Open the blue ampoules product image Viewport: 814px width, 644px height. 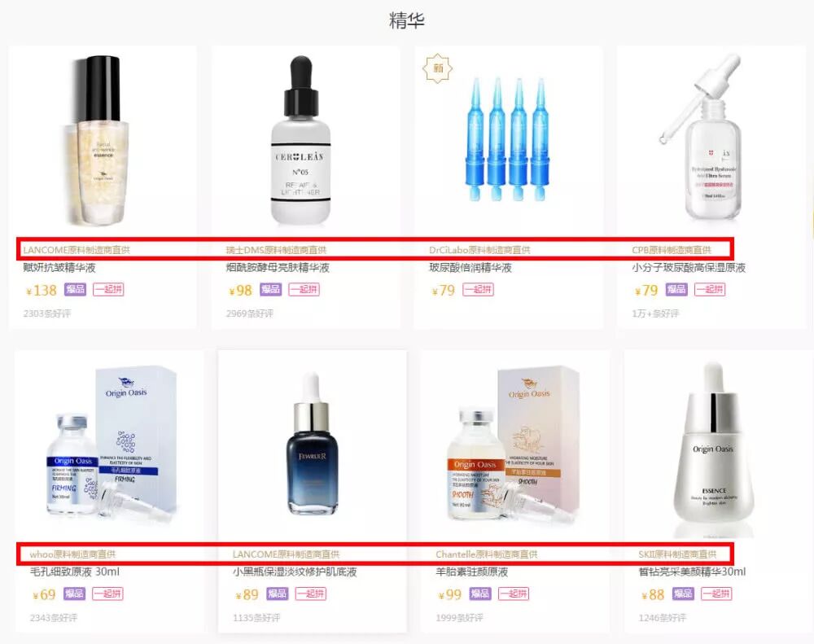(506, 139)
